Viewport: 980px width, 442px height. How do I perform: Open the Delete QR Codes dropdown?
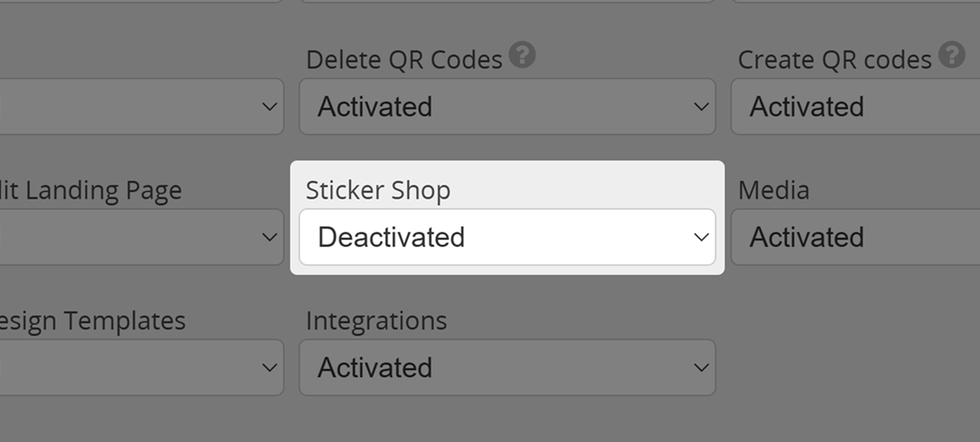pyautogui.click(x=508, y=106)
